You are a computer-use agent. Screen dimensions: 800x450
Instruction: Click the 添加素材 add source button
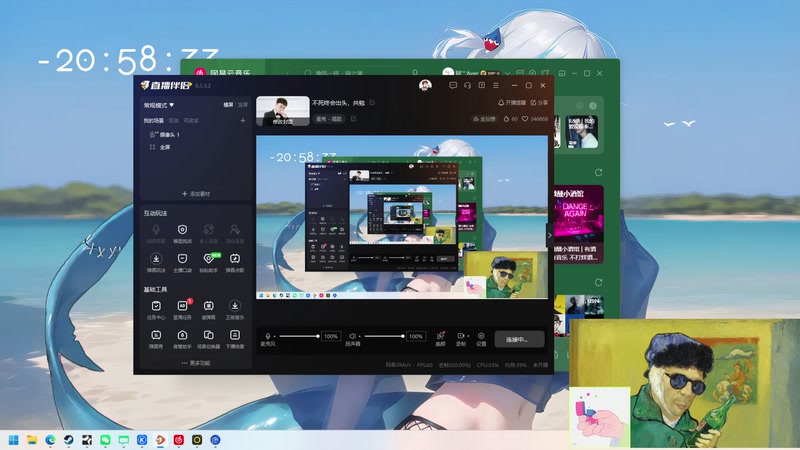196,194
